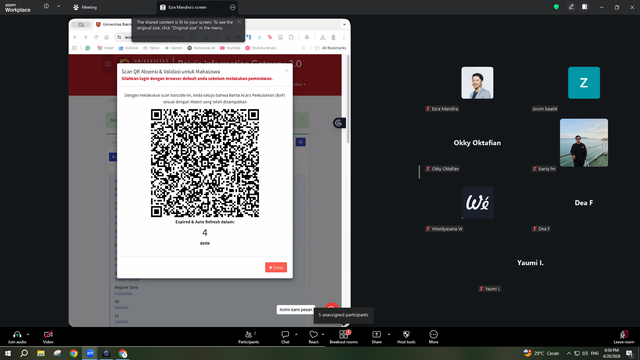Click Tutup button in QR dialog

276,267
